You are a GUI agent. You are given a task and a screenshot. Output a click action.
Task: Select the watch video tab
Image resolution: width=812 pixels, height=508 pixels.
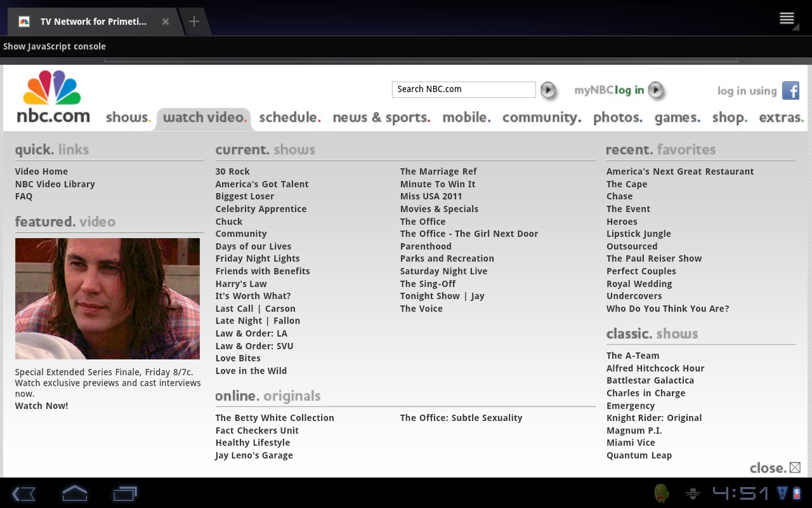(204, 117)
